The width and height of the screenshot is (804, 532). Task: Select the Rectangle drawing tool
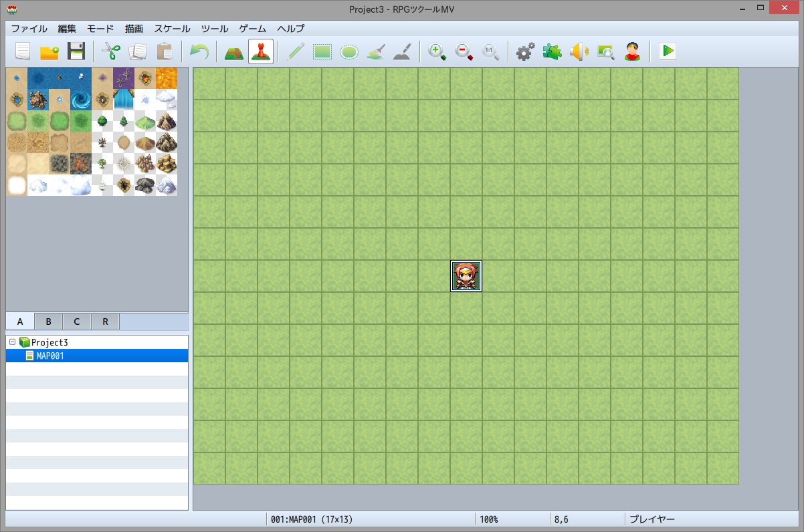[x=322, y=51]
